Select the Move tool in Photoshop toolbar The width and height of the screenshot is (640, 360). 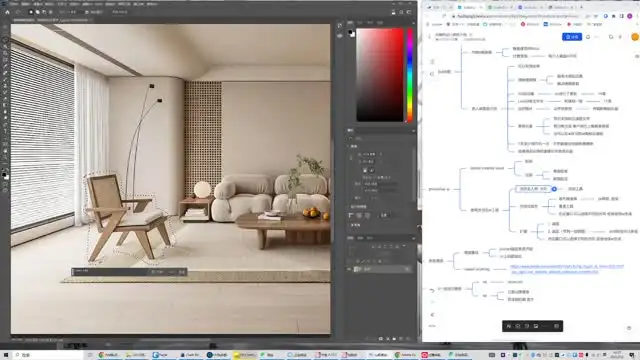[5, 27]
